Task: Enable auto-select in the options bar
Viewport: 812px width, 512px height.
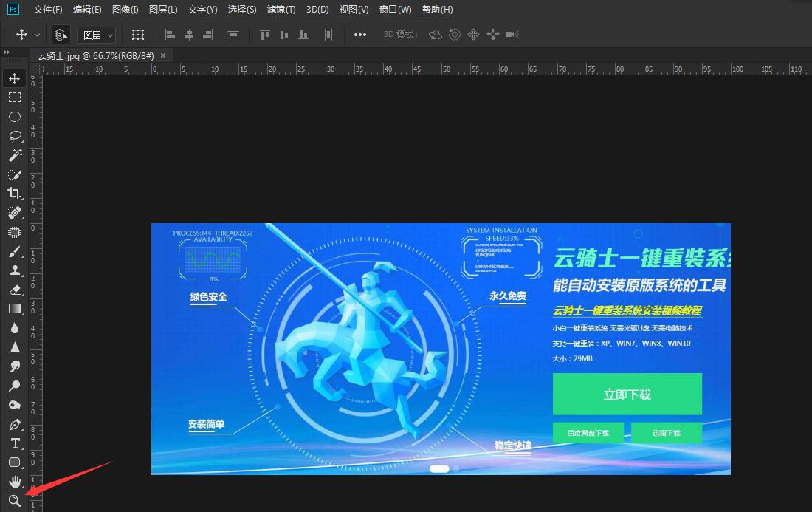Action: pos(61,34)
